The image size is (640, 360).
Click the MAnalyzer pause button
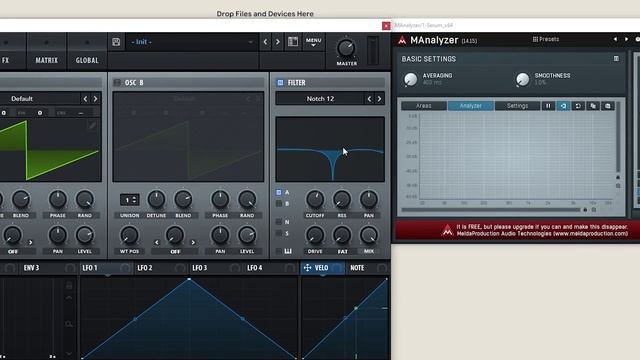[x=548, y=106]
